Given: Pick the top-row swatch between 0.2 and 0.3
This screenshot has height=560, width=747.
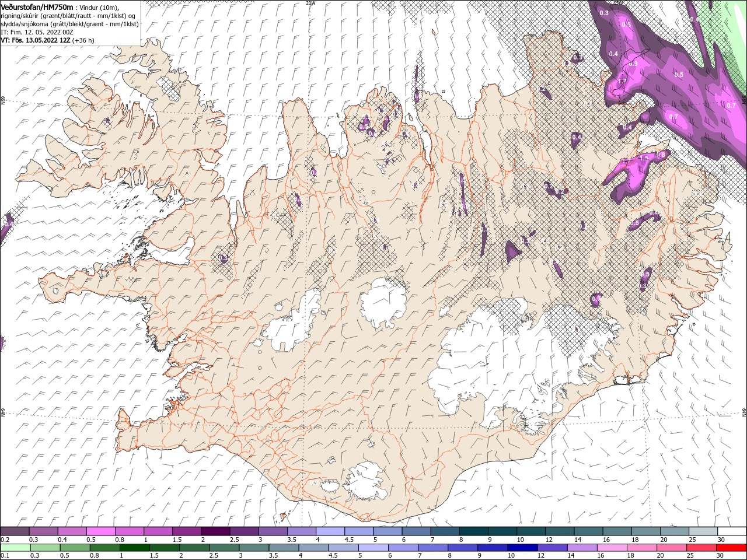Looking at the screenshot, I should coord(15,531).
